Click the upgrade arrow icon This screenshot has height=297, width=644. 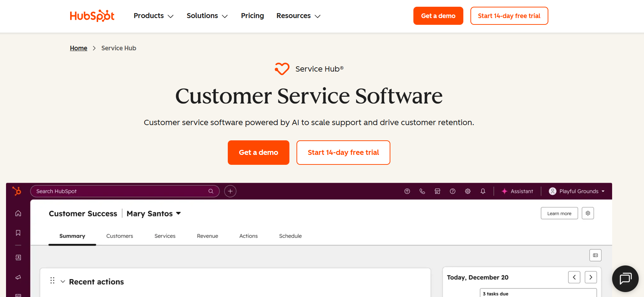click(x=407, y=191)
